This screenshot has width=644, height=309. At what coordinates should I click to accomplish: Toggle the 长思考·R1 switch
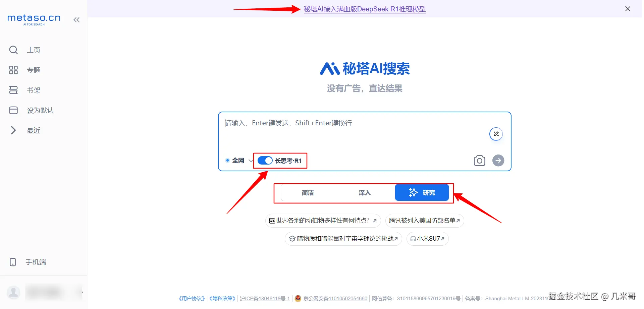click(265, 161)
